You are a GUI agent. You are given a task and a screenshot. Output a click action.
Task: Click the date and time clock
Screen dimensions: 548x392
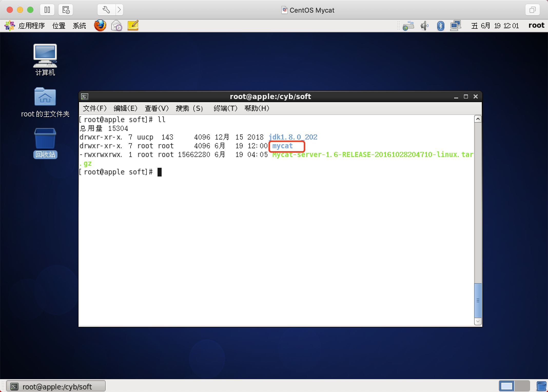[x=495, y=26]
